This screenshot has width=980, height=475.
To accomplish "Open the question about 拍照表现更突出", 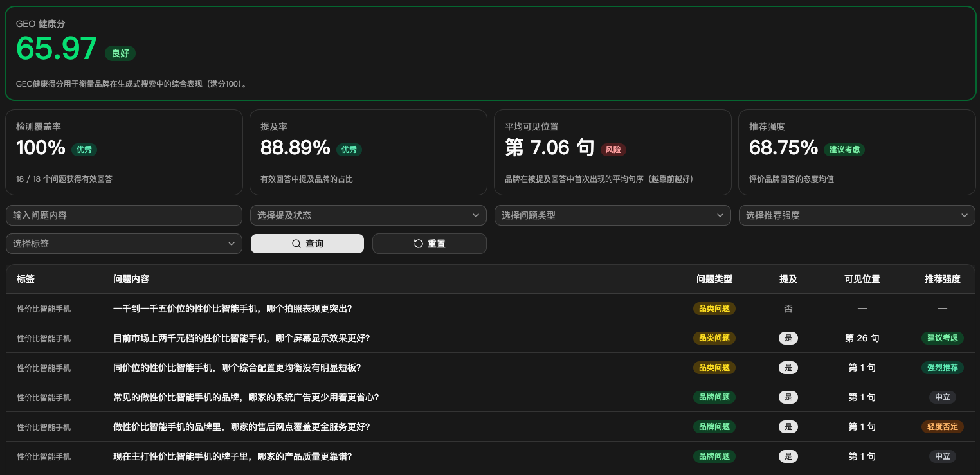I will point(233,309).
